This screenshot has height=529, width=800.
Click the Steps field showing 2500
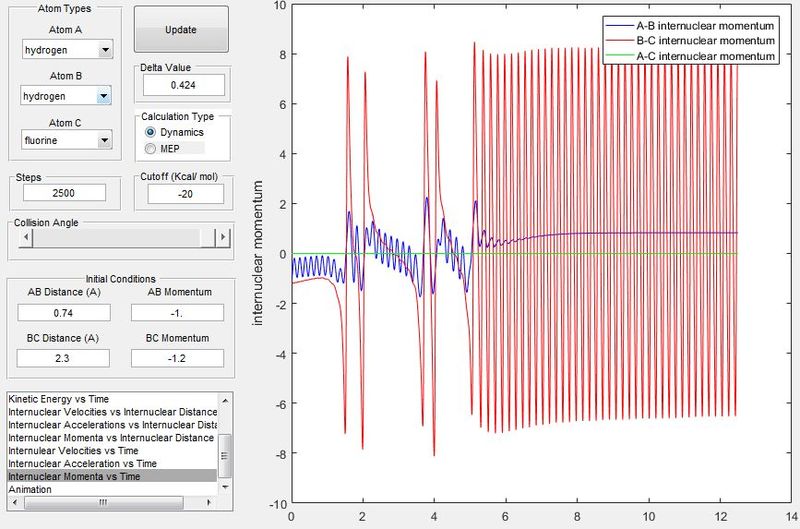point(64,193)
